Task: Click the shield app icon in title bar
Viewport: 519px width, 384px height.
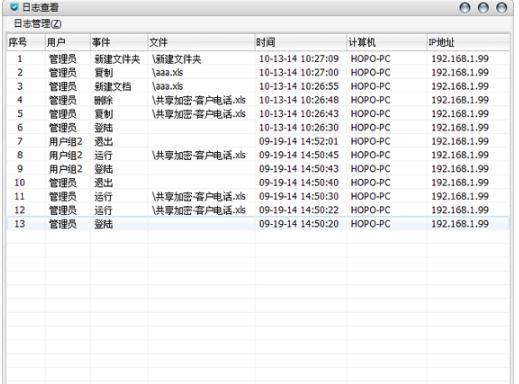Action: [14, 7]
